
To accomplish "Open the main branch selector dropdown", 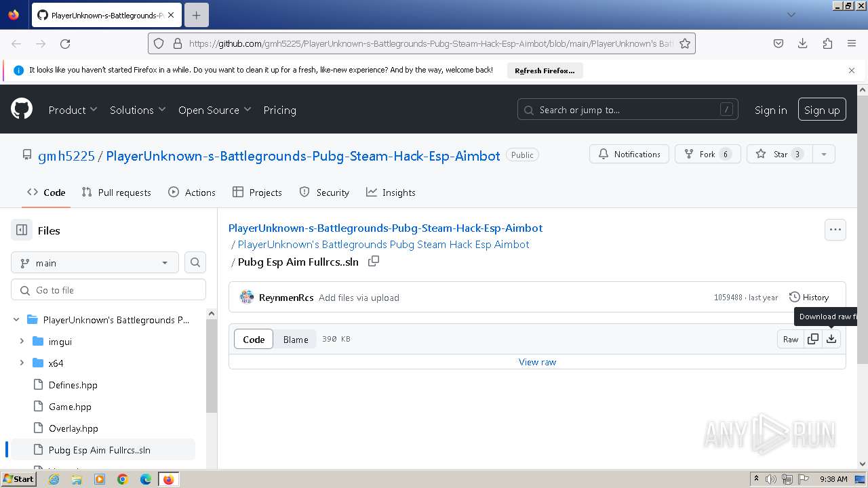I will coord(95,263).
